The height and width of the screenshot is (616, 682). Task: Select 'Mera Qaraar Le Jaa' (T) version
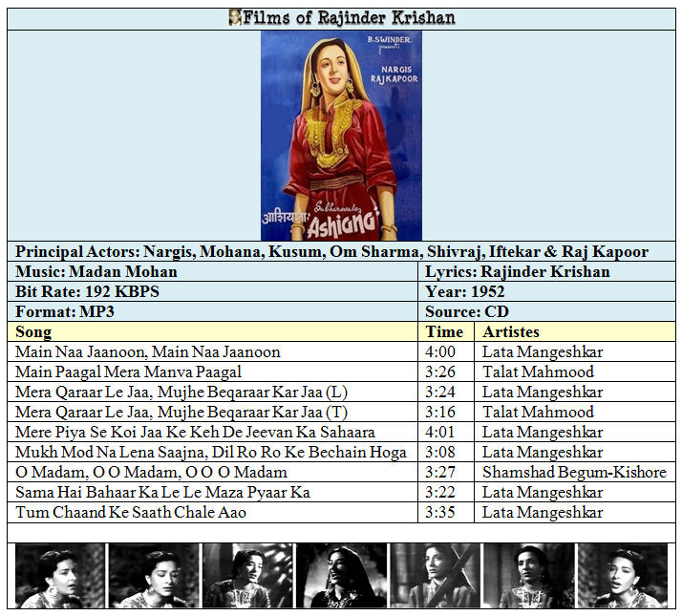tap(181, 412)
